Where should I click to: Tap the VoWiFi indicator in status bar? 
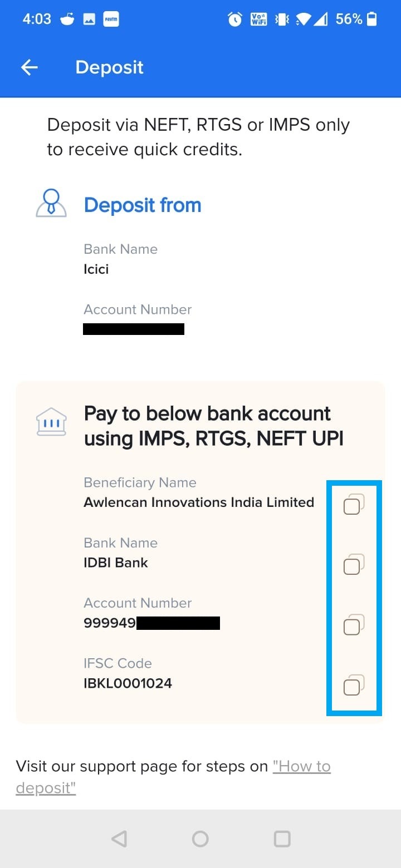[x=258, y=19]
